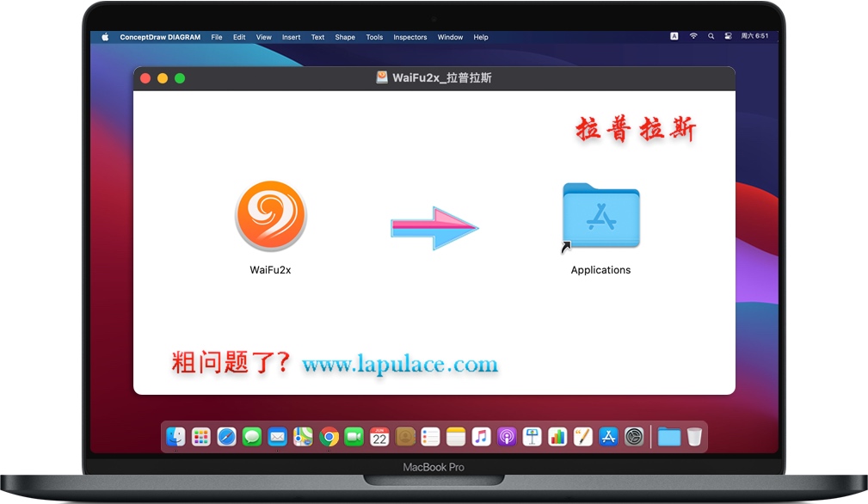Open the Tools menu
The image size is (868, 504).
[373, 37]
